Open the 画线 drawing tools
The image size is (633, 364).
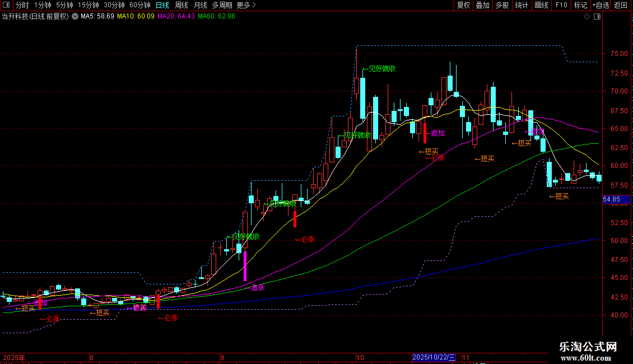pyautogui.click(x=541, y=5)
